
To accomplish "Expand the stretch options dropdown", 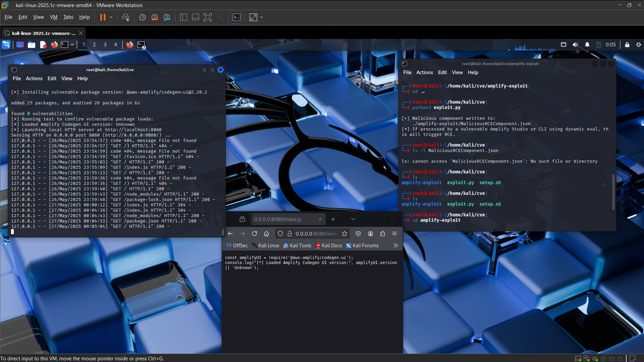I will pos(262,17).
